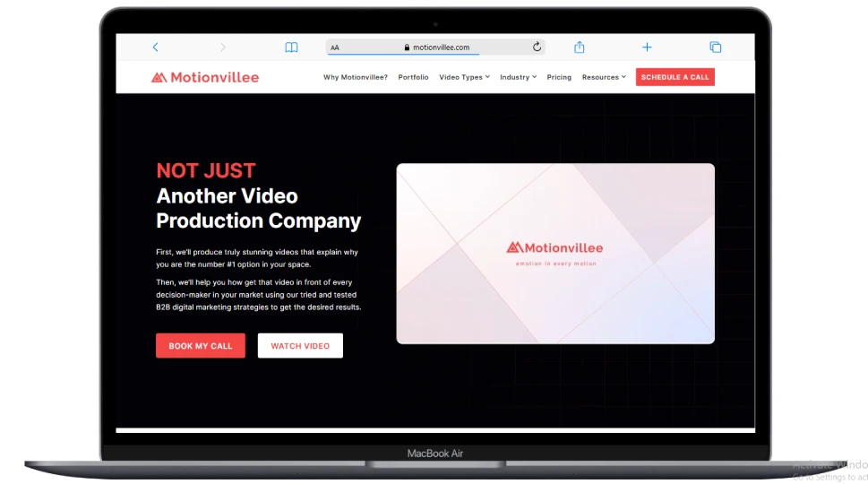Screen dimensions: 868x484
Task: Open the share sheet icon
Action: point(579,48)
